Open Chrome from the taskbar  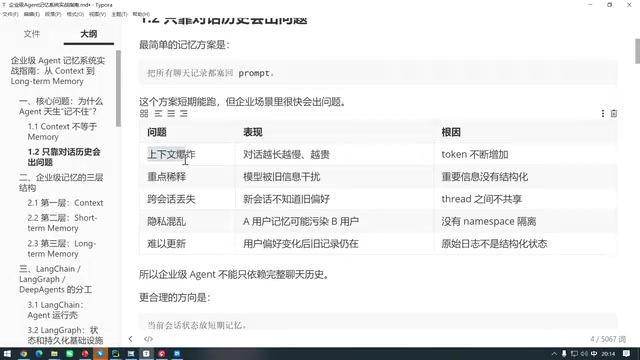click(23, 353)
